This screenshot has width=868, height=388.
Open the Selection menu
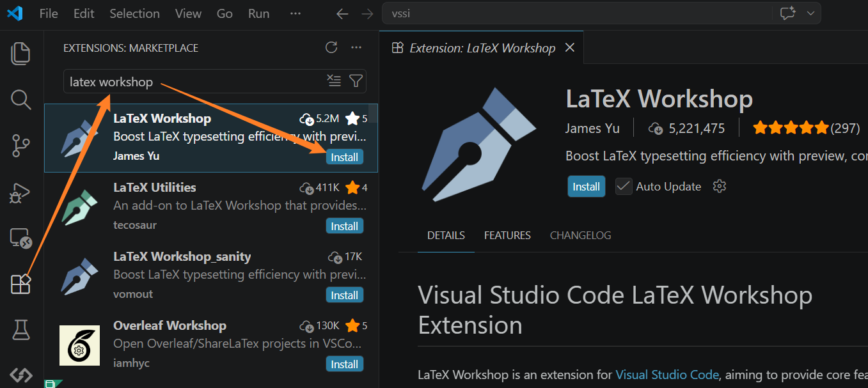[x=134, y=13]
